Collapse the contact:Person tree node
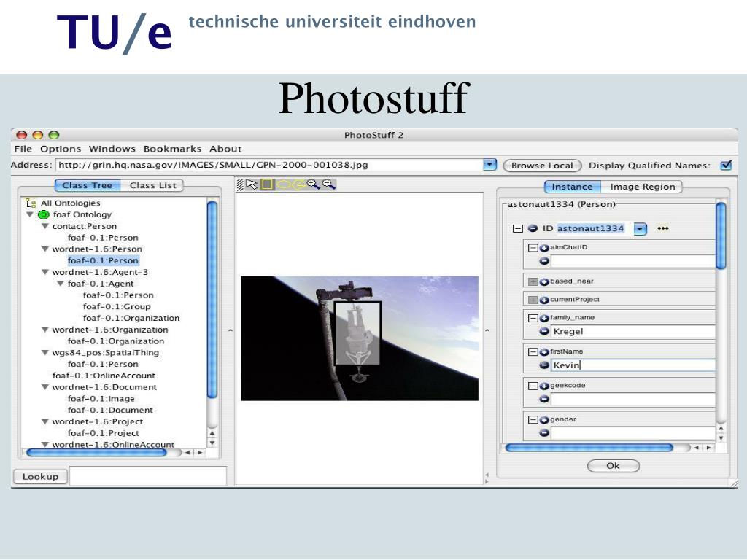This screenshot has height=560, width=747. click(x=45, y=226)
